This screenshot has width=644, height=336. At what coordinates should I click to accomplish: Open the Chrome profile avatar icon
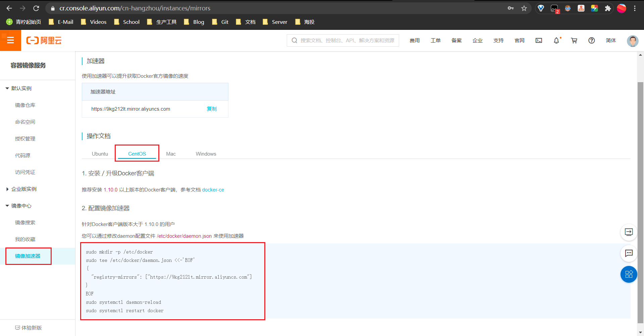click(622, 8)
